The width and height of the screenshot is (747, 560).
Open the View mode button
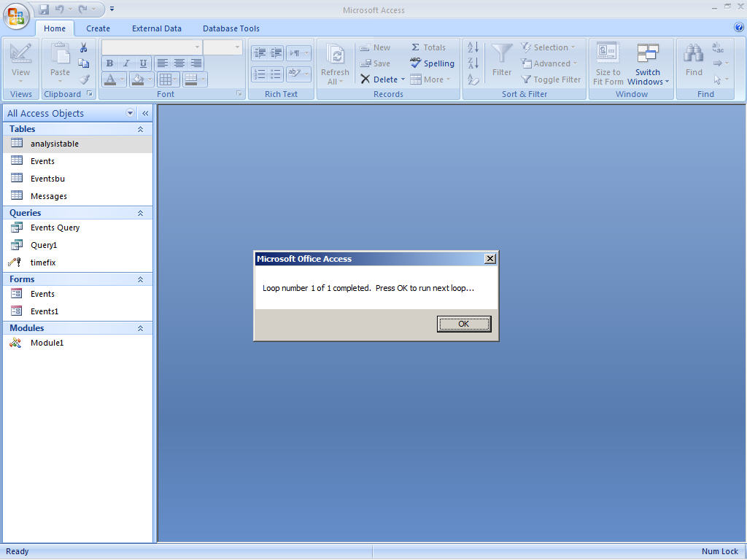[20, 64]
